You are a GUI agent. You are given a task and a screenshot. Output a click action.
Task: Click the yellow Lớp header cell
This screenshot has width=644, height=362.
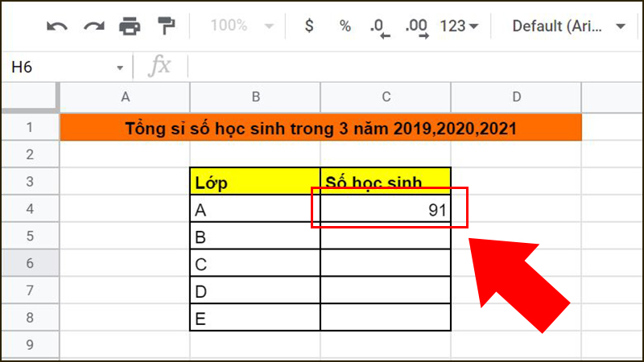[255, 182]
